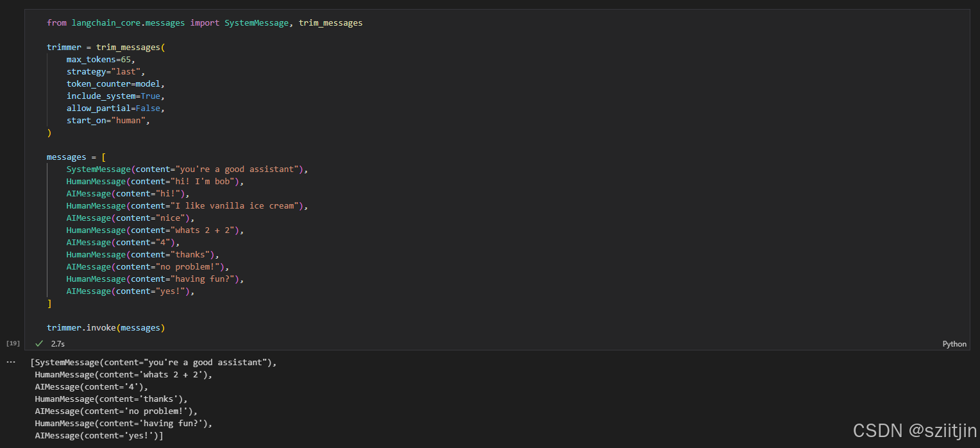Click the output's final AIMessage 'yes!' line
This screenshot has height=448, width=980.
[99, 436]
